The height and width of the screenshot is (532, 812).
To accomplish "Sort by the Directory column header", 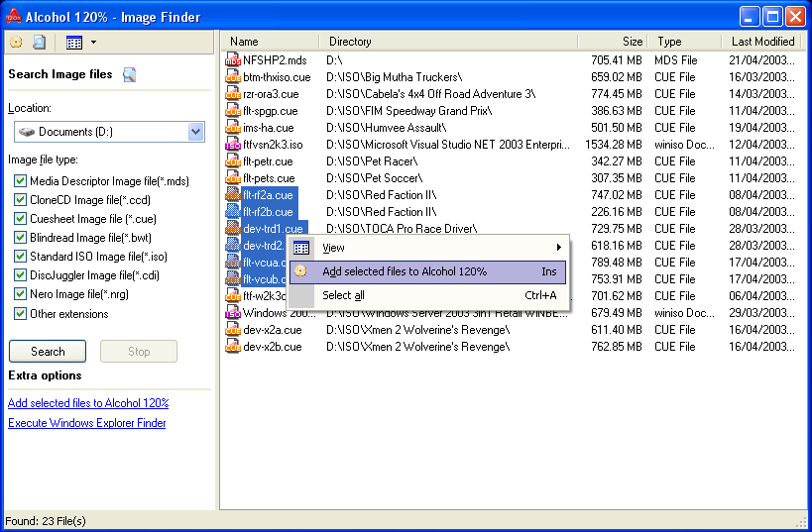I will 448,42.
